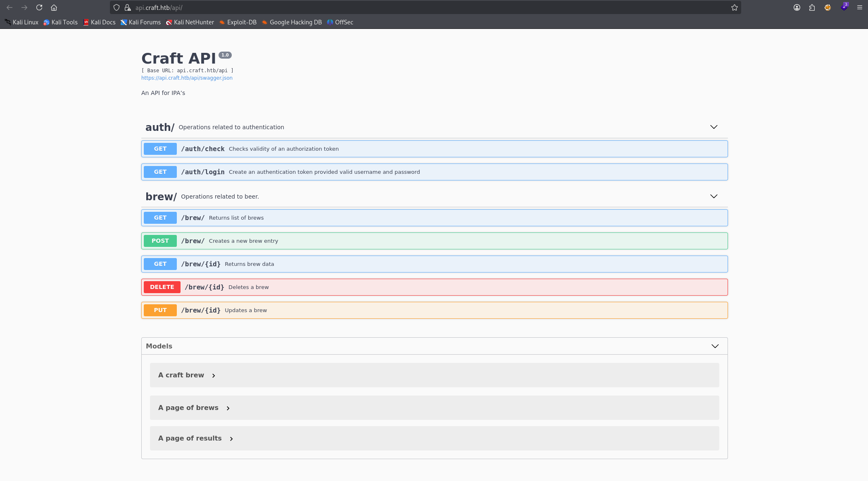Click the 'An API for IPA's' text

coord(163,93)
